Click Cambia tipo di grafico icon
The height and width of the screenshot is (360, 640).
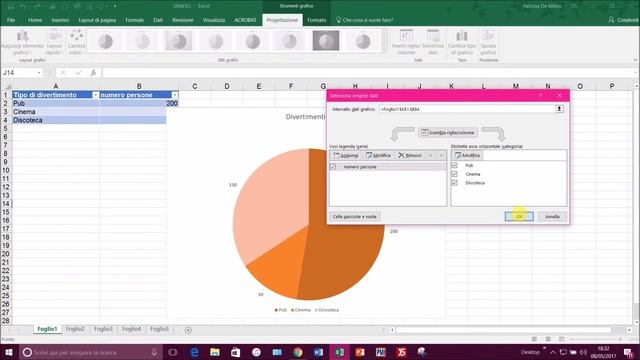(462, 42)
